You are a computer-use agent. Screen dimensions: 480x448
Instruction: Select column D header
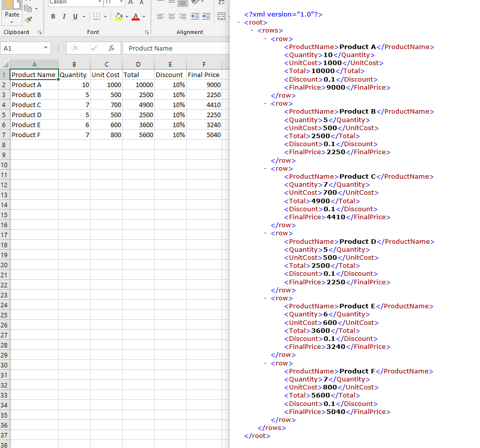pyautogui.click(x=138, y=64)
